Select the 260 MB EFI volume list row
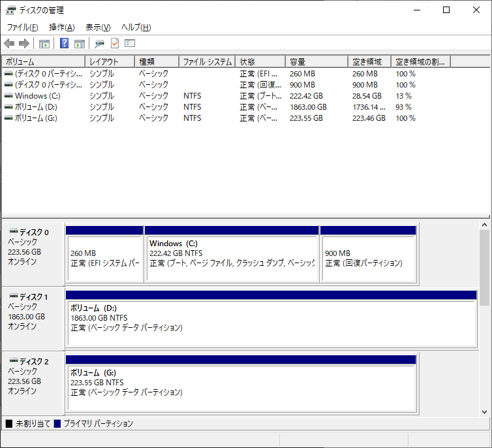 coord(227,74)
